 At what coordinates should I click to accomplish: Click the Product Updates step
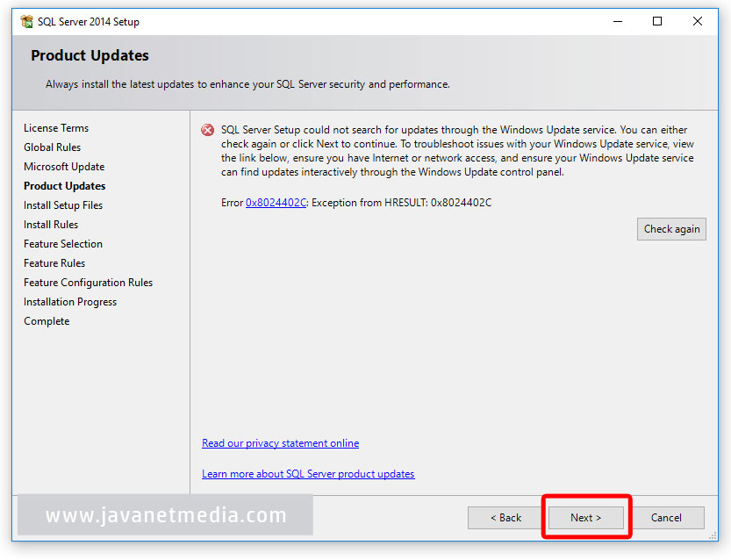click(64, 185)
